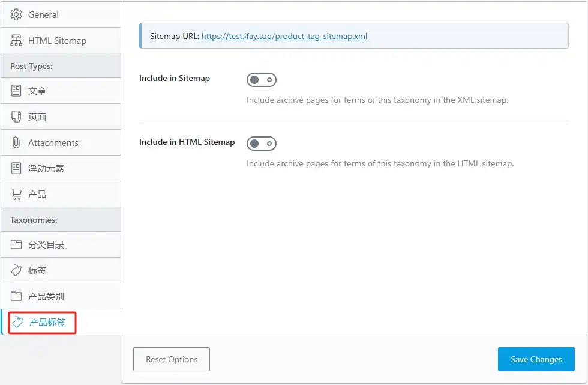Enable the Include in HTML Sitemap toggle
This screenshot has width=588, height=385.
click(262, 144)
